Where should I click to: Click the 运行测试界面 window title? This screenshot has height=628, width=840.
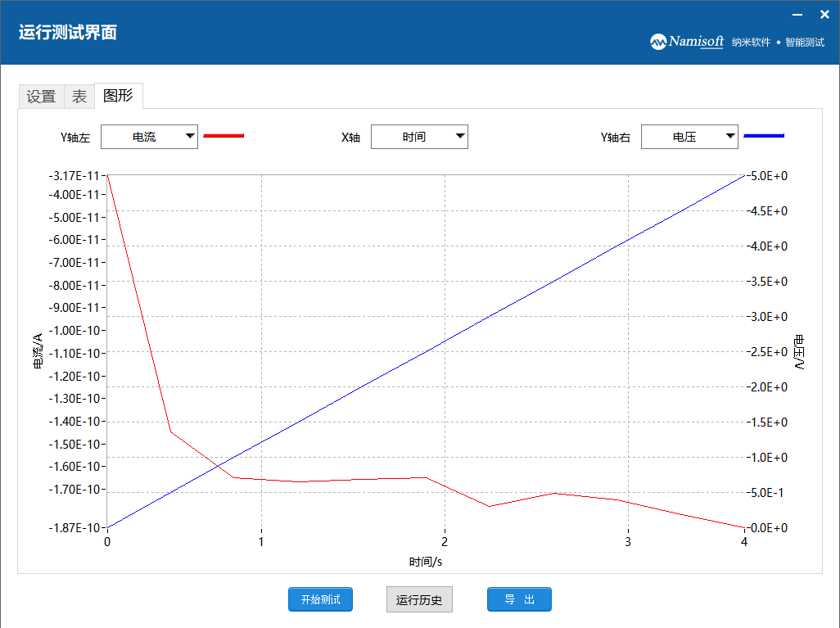(x=68, y=33)
